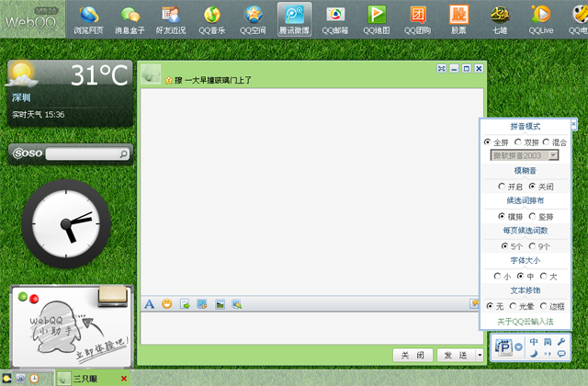Expand the input method round arrow menu
The width and height of the screenshot is (588, 386).
click(518, 347)
